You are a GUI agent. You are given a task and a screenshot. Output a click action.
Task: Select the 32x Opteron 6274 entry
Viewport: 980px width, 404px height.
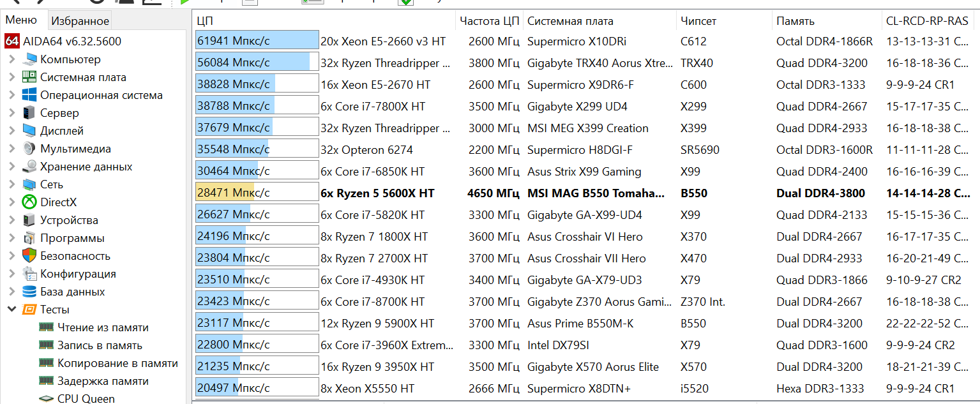point(366,150)
